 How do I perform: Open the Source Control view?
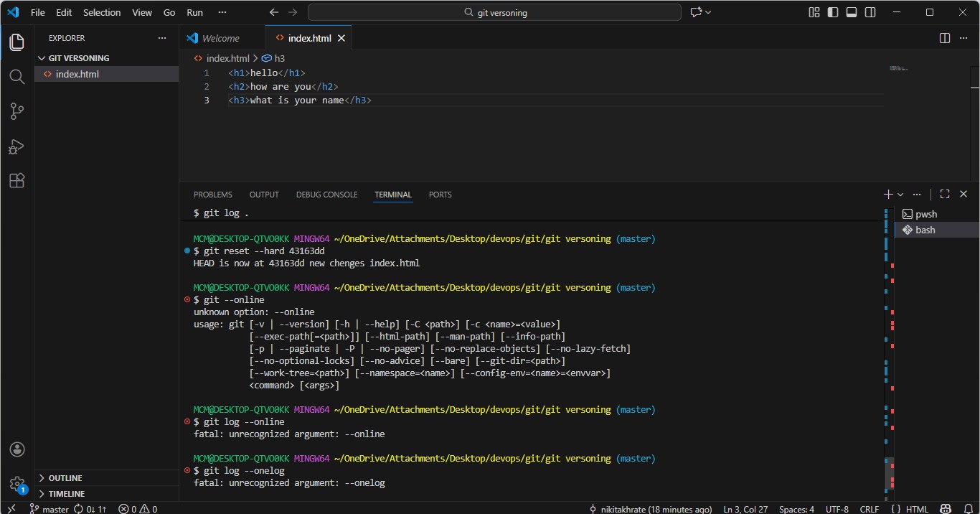[x=17, y=111]
